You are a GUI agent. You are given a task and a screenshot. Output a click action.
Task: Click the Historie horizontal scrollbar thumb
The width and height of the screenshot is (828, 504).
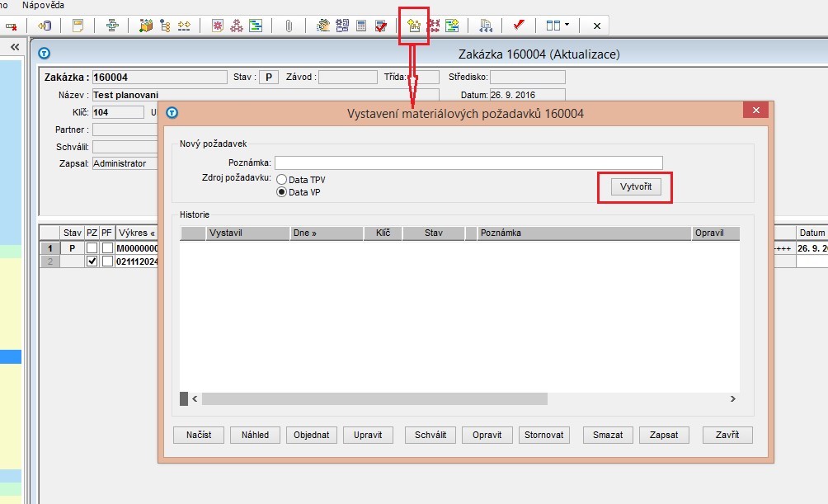[x=374, y=399]
